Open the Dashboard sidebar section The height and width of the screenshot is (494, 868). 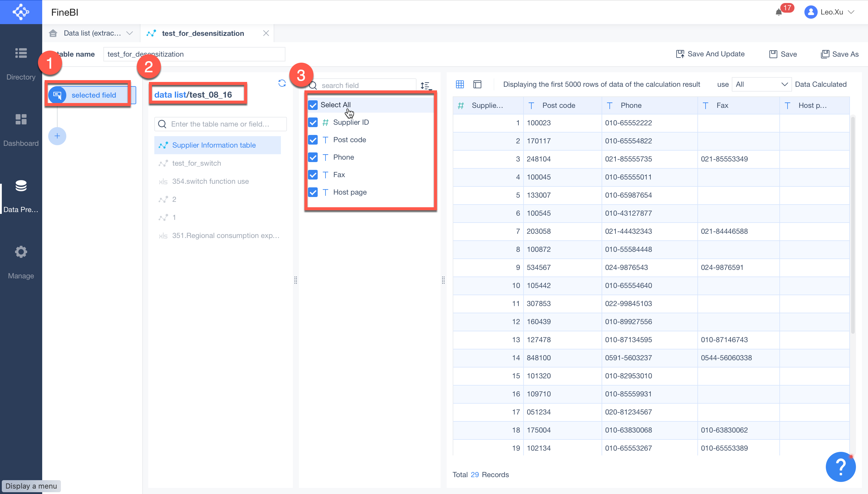pyautogui.click(x=21, y=130)
